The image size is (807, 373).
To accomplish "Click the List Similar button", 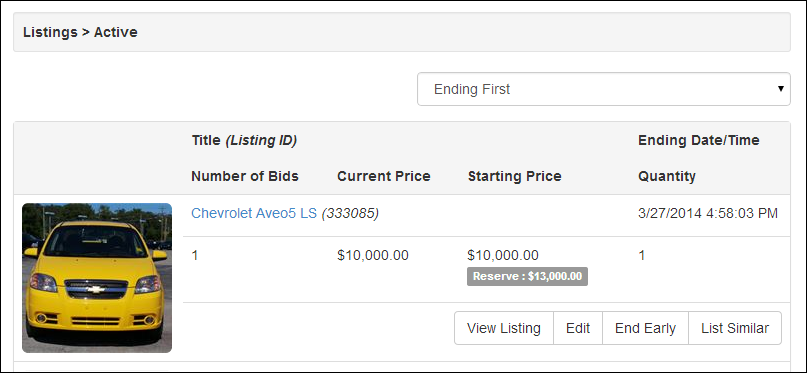I will click(x=735, y=328).
